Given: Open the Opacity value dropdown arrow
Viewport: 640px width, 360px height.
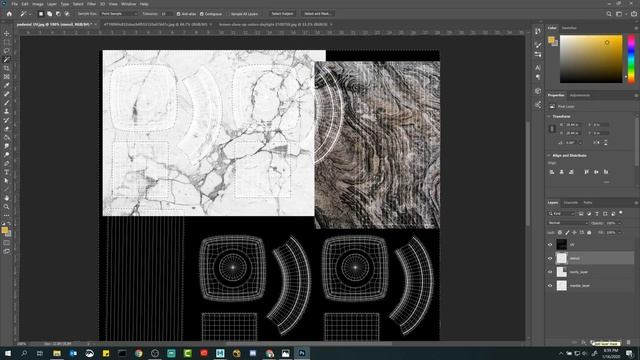Looking at the screenshot, I should [619, 223].
